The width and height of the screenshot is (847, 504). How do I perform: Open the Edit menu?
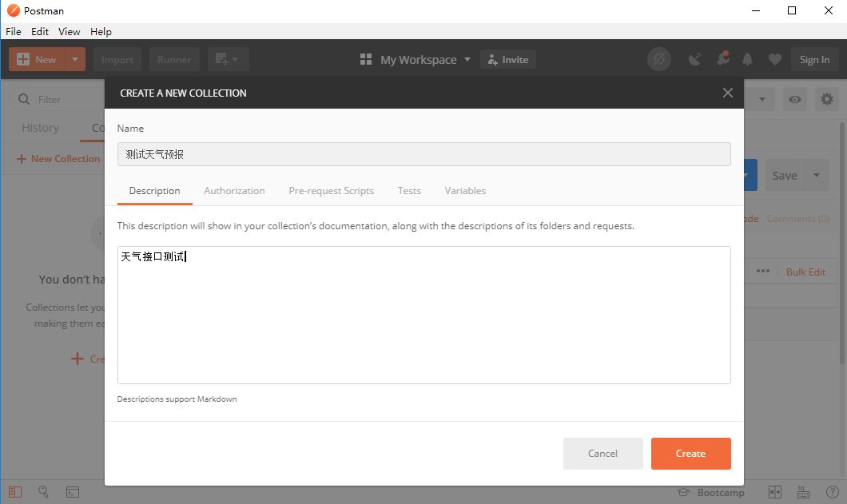pyautogui.click(x=40, y=31)
